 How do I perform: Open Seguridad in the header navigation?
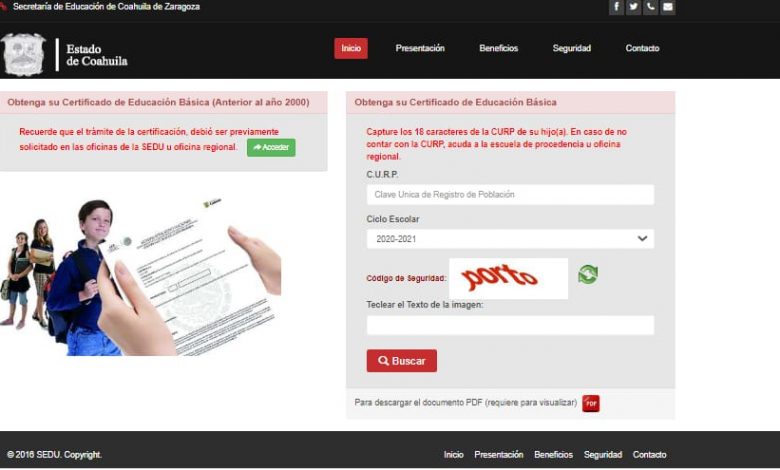[572, 48]
